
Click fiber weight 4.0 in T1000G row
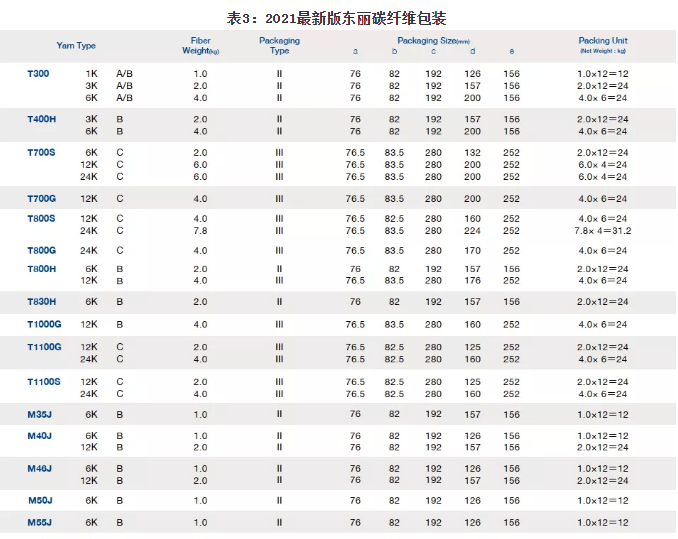[200, 325]
